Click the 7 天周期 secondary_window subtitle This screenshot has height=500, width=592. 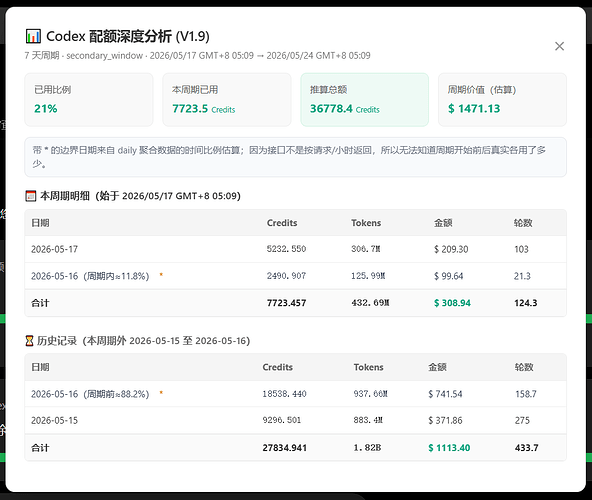click(197, 56)
